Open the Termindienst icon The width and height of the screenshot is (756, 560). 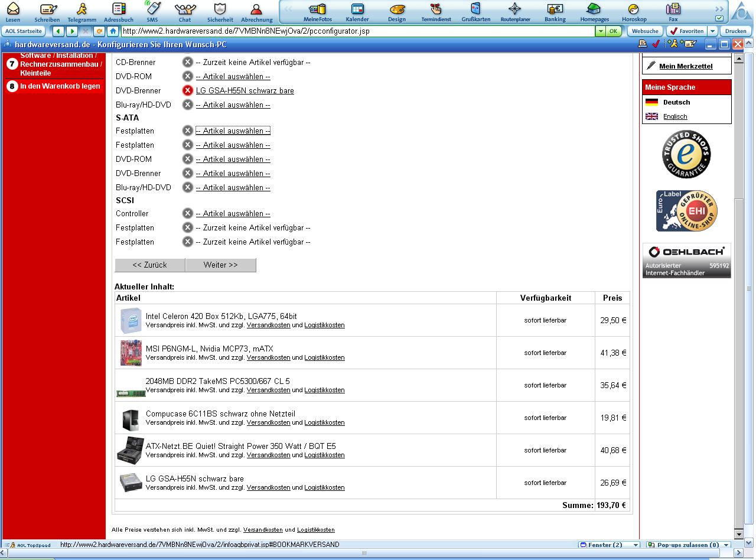[x=436, y=11]
